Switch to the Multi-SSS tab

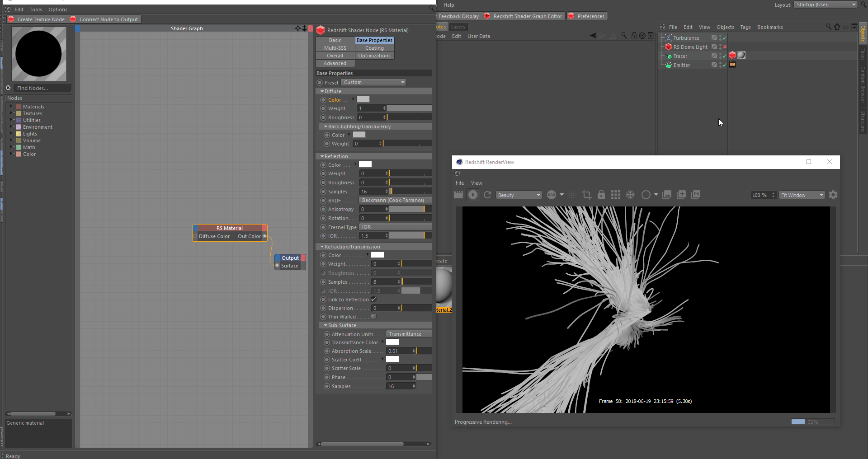[335, 48]
